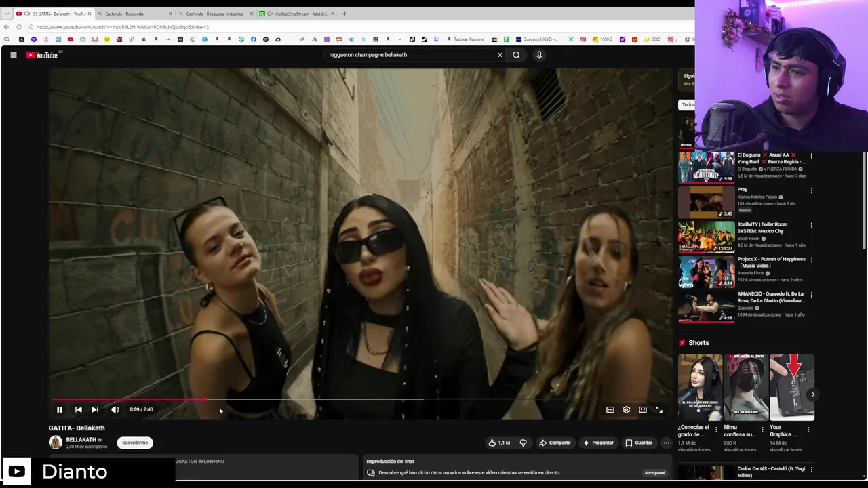This screenshot has height=488, width=868.
Task: Click Abrir panel for chat replay
Action: 654,473
